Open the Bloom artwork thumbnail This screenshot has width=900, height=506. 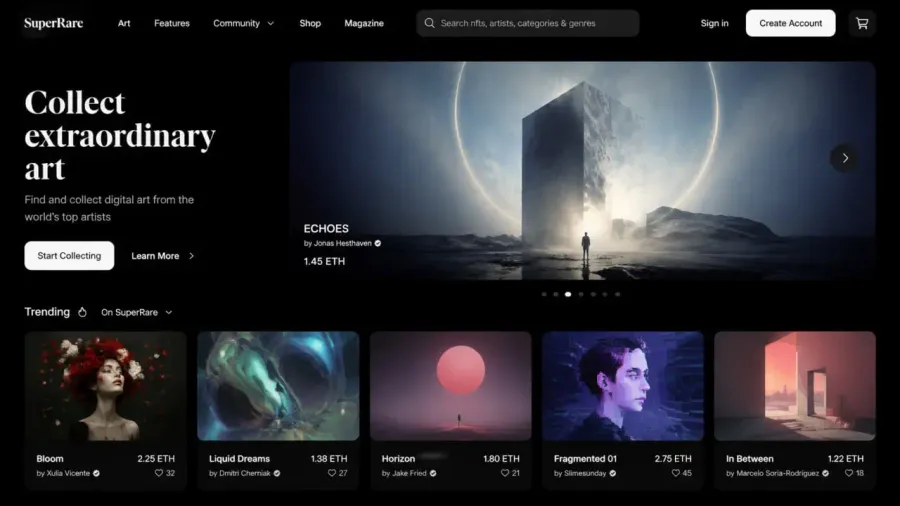(x=106, y=386)
